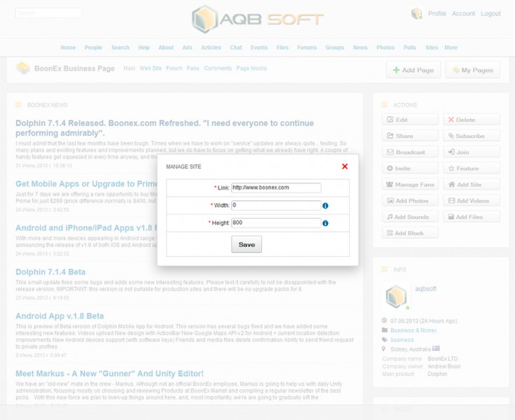This screenshot has height=420, width=515.
Task: Click the user avatar icon near Profile
Action: pyautogui.click(x=416, y=13)
